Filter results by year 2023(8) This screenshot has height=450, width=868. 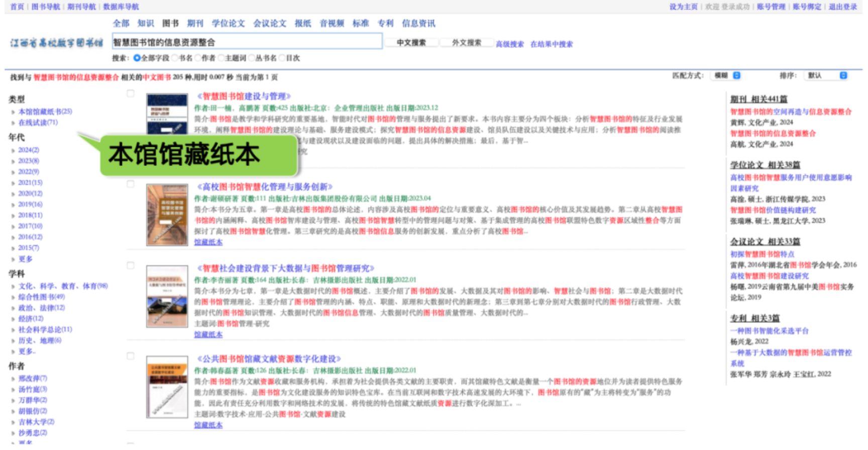pyautogui.click(x=29, y=161)
